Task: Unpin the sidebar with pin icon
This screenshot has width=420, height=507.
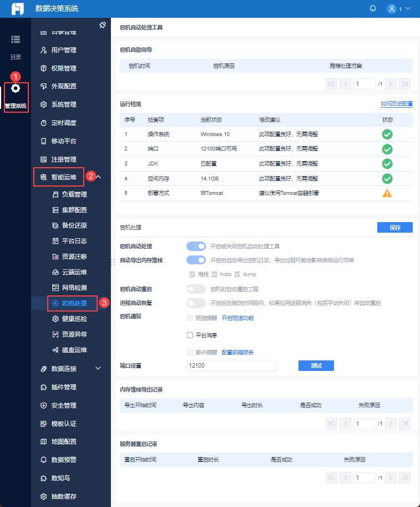Action: coord(103,25)
